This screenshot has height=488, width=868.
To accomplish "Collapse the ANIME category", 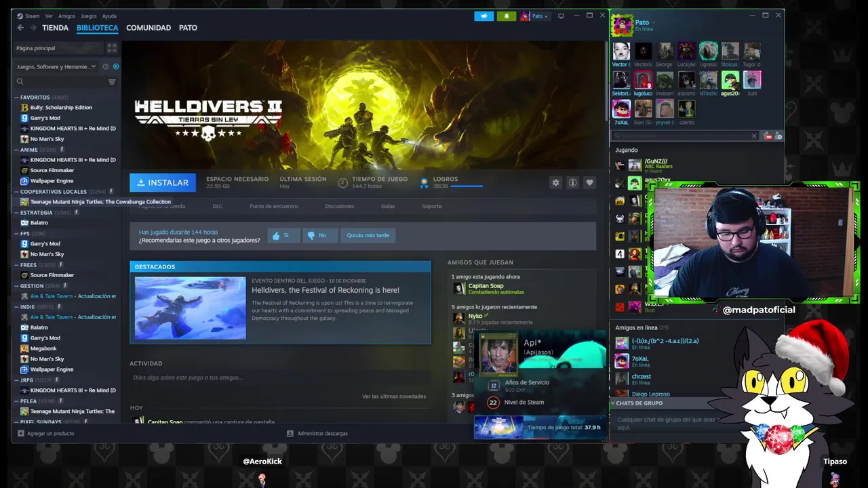I will click(16, 150).
